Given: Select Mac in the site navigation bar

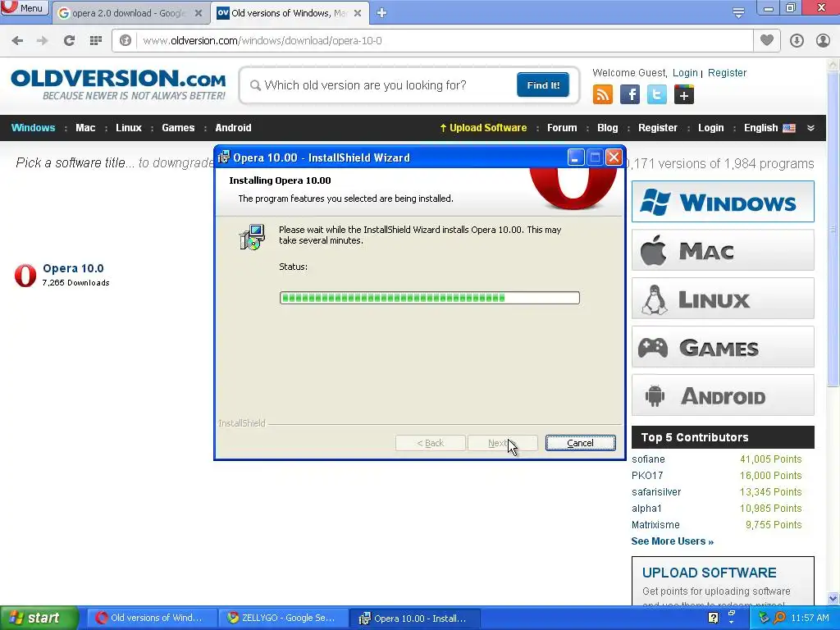Looking at the screenshot, I should coord(85,127).
